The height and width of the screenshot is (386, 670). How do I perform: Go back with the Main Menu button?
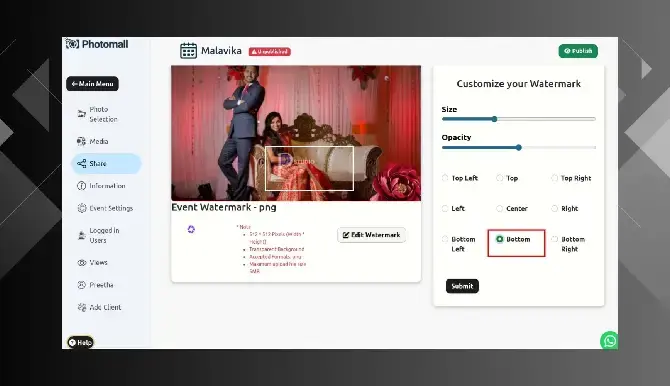[92, 84]
